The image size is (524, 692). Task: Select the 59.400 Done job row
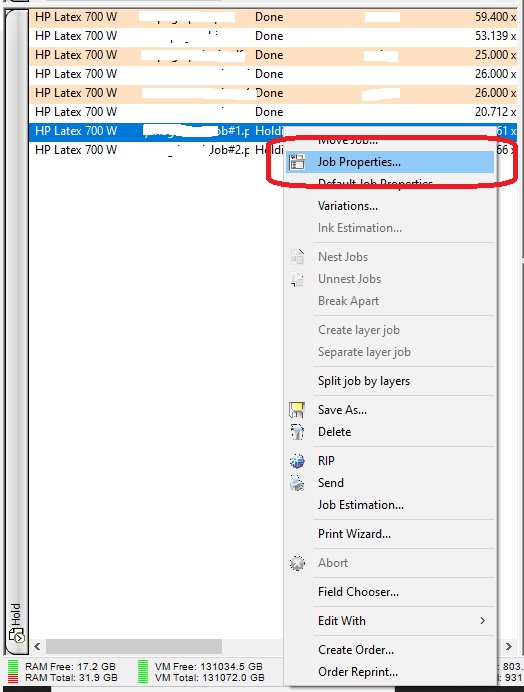click(273, 17)
